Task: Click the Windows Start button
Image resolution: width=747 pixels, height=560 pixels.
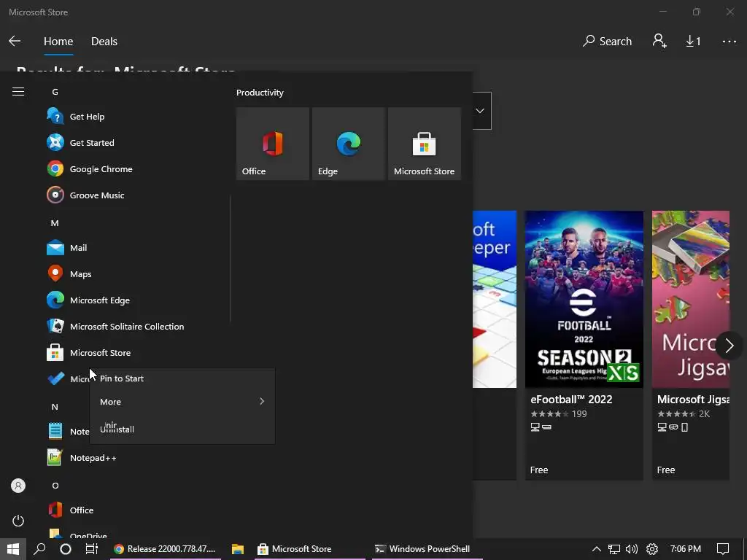Action: (x=13, y=549)
